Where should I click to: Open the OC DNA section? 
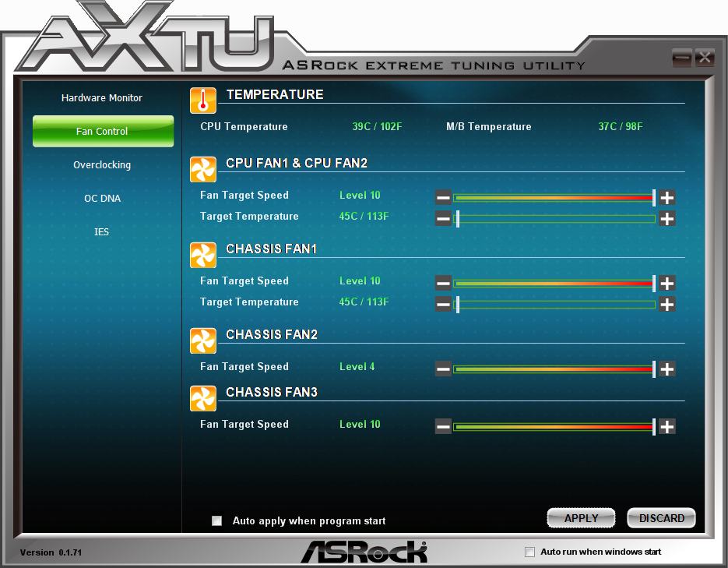pyautogui.click(x=103, y=199)
